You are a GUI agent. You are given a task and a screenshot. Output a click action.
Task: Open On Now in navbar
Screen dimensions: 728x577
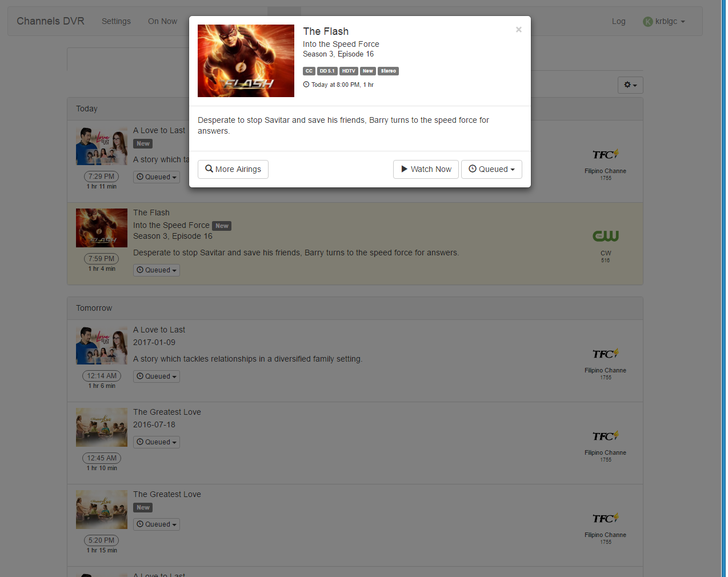click(x=162, y=21)
